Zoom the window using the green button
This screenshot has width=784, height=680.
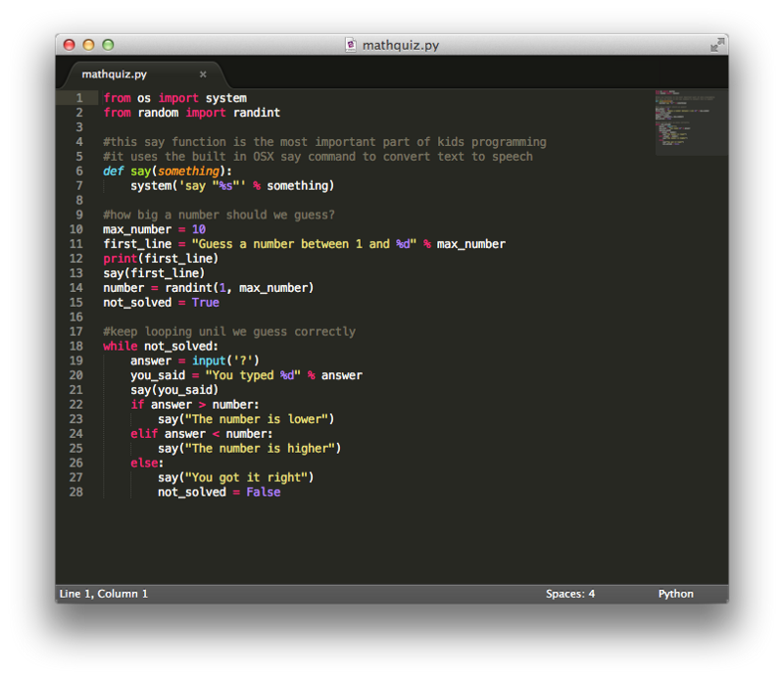(x=108, y=45)
